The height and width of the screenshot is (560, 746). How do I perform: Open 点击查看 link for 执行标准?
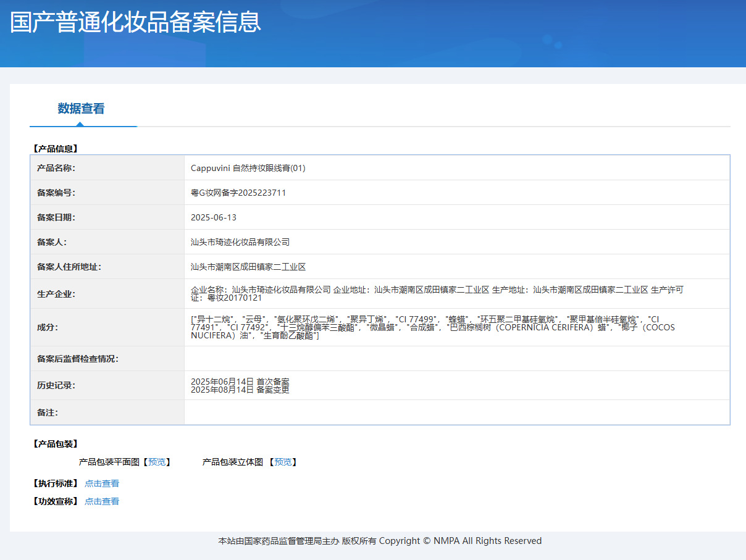click(x=102, y=483)
